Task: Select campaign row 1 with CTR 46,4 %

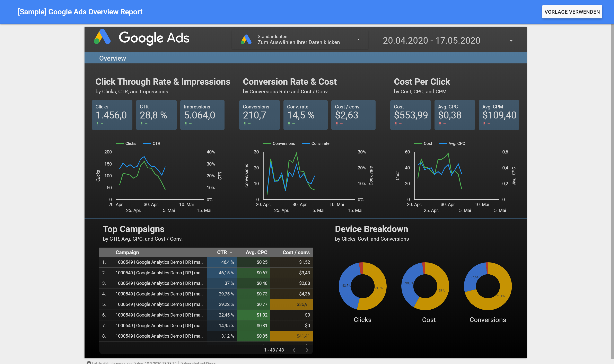Action: [x=206, y=262]
